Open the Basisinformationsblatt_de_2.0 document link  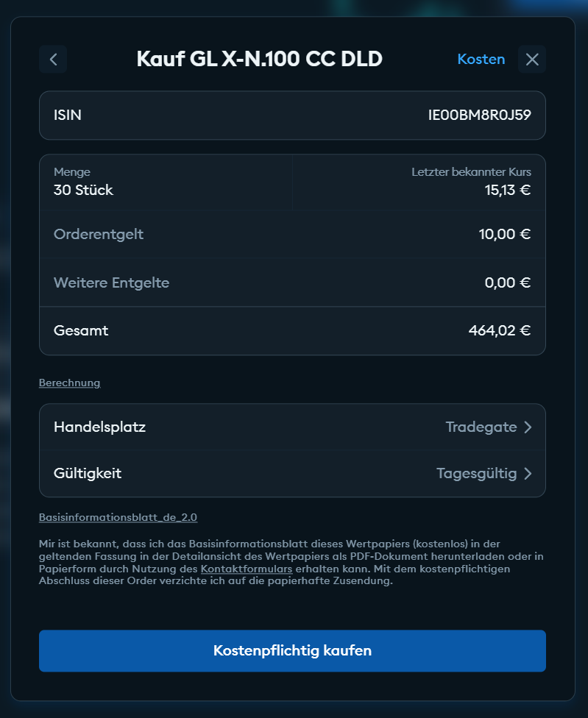118,517
